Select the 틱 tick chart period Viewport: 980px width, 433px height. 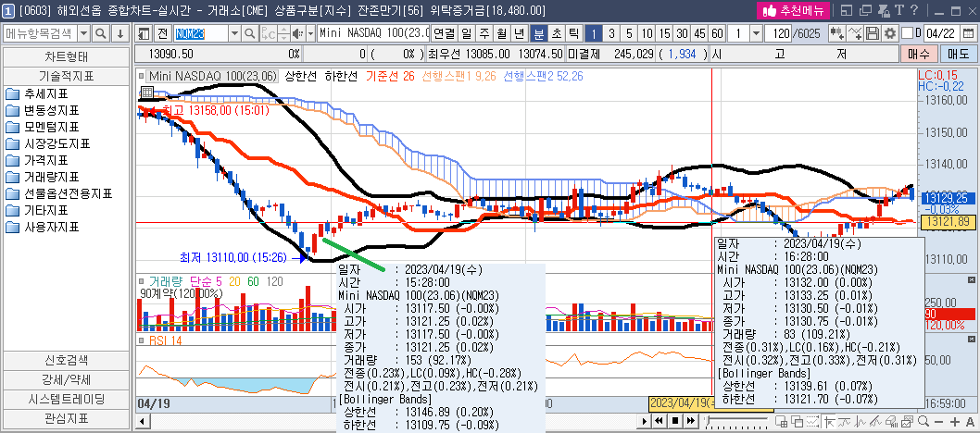[x=572, y=33]
